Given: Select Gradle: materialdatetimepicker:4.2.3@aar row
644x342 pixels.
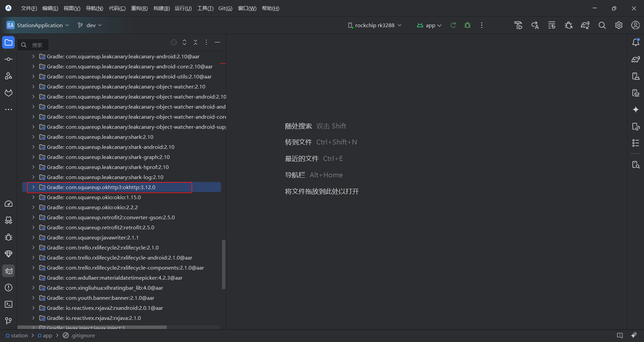Looking at the screenshot, I should (121, 278).
